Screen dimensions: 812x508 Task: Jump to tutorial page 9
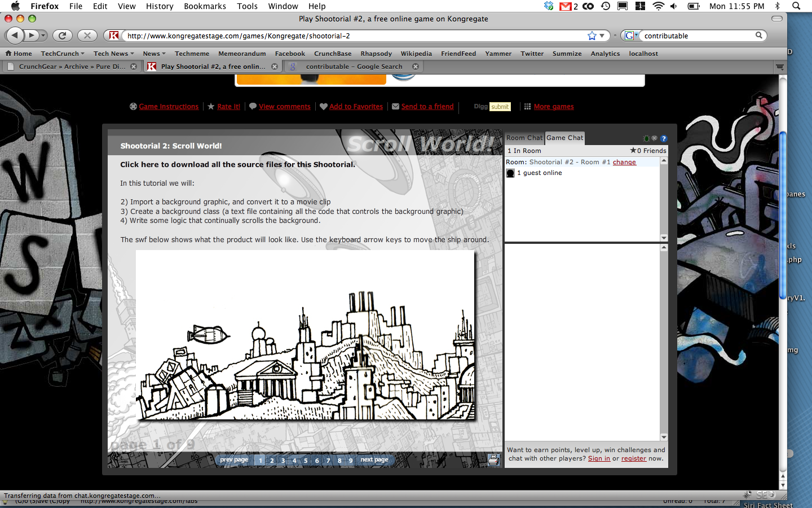351,461
